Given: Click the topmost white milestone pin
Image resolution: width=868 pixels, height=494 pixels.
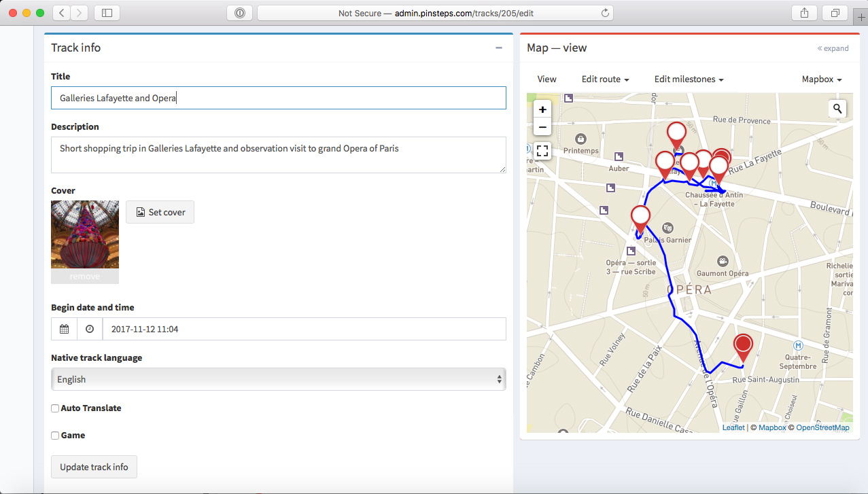Looking at the screenshot, I should click(x=676, y=137).
